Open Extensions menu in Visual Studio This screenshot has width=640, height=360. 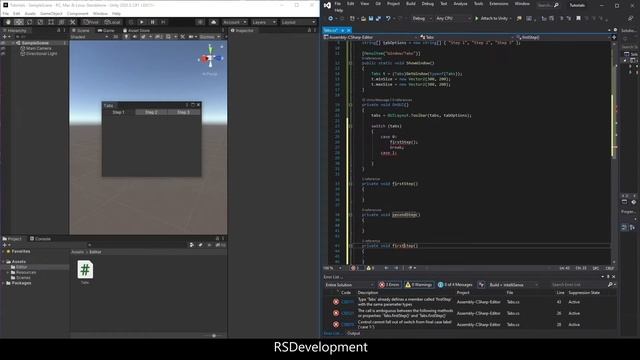499,4
